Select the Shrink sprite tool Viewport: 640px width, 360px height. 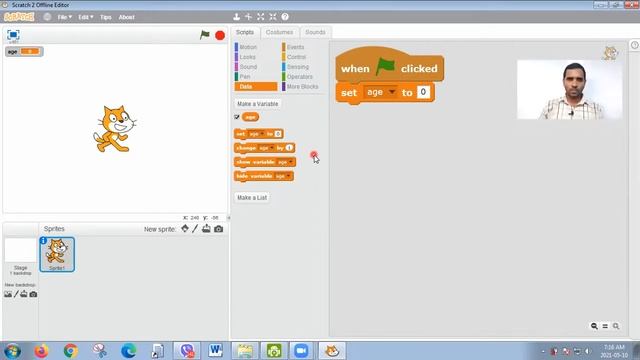click(x=273, y=17)
